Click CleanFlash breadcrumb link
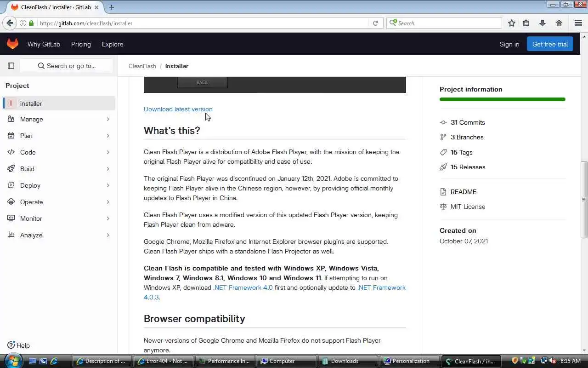 click(x=142, y=66)
